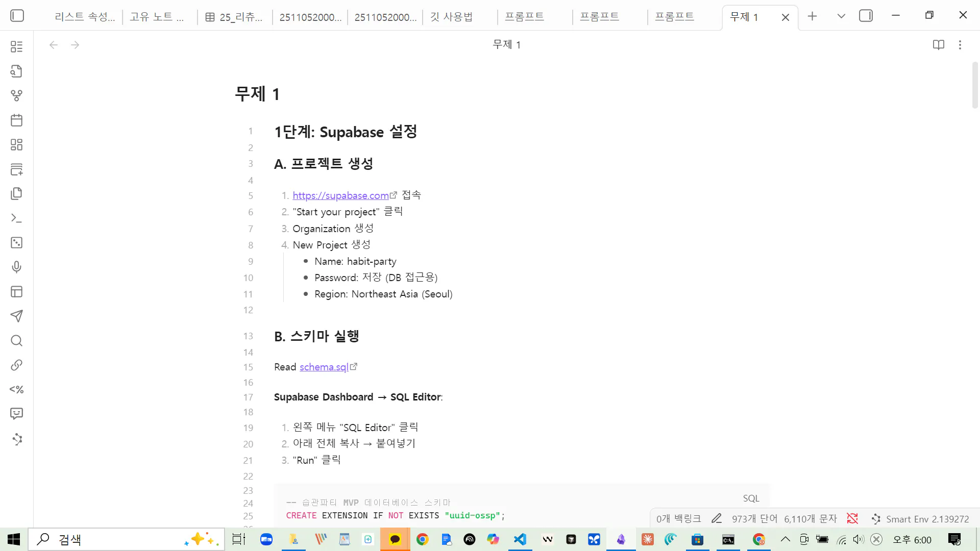Viewport: 980px width, 551px height.
Task: Open the schema.sql link
Action: pos(324,367)
